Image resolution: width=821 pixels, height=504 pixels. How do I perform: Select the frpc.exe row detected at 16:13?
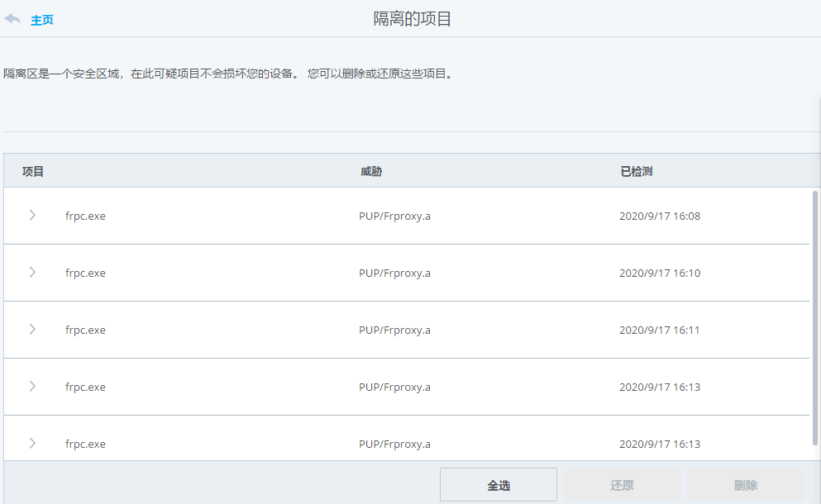tap(331, 387)
